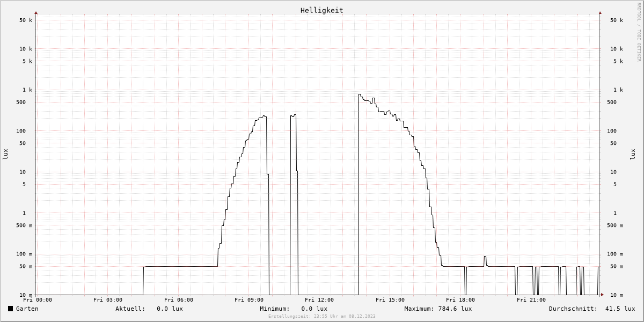Click the left vertical "lux" axis title
Image resolution: width=644 pixels, height=322 pixels.
pos(5,154)
